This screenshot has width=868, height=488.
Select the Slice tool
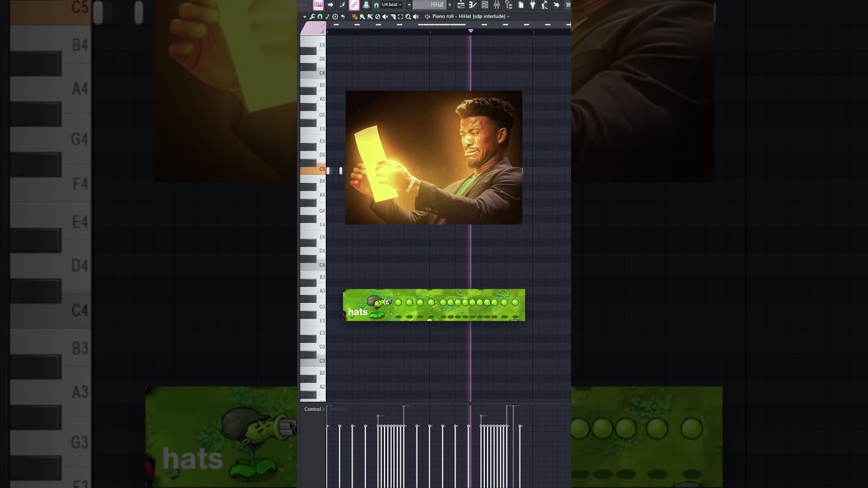393,16
